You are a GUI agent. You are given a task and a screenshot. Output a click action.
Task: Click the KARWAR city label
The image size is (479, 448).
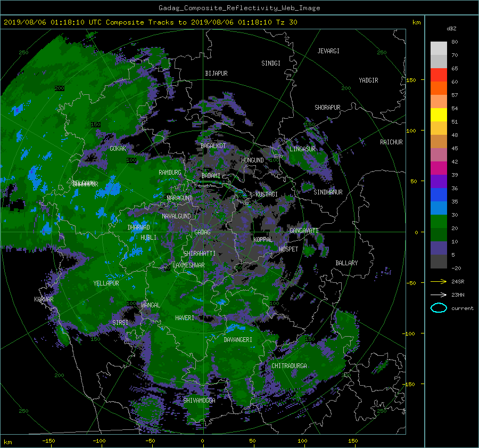pos(44,299)
